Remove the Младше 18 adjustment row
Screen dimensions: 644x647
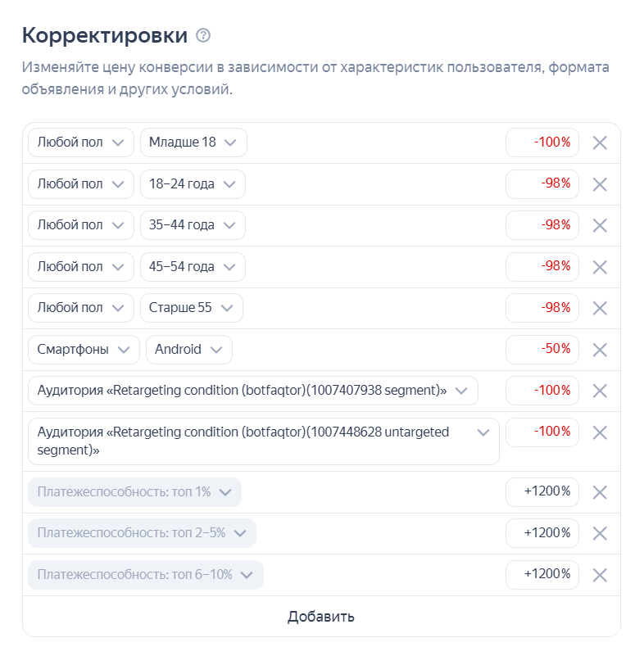tap(600, 143)
